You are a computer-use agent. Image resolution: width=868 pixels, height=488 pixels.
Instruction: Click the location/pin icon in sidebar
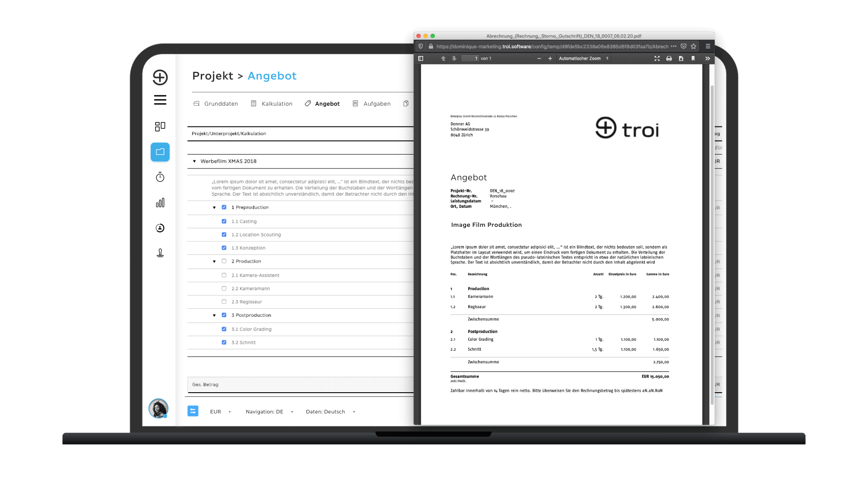tap(160, 253)
